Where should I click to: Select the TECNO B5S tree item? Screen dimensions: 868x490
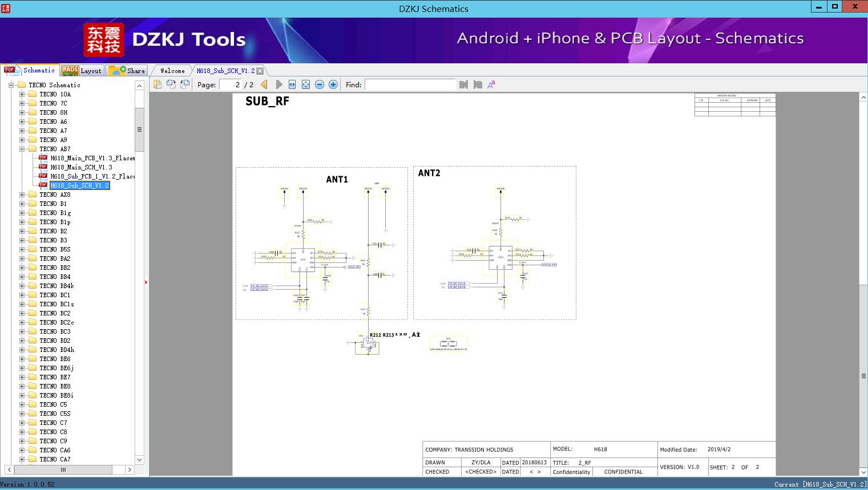point(55,249)
